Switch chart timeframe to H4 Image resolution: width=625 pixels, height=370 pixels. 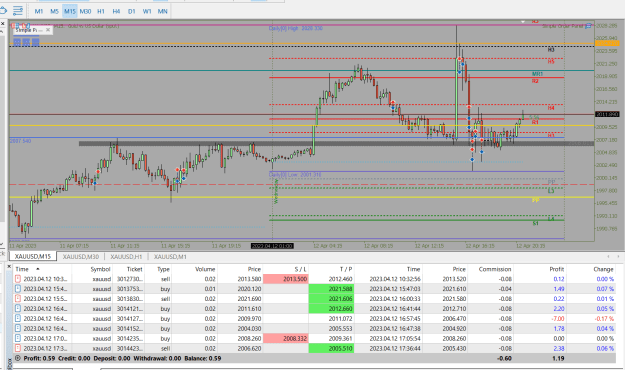116,11
